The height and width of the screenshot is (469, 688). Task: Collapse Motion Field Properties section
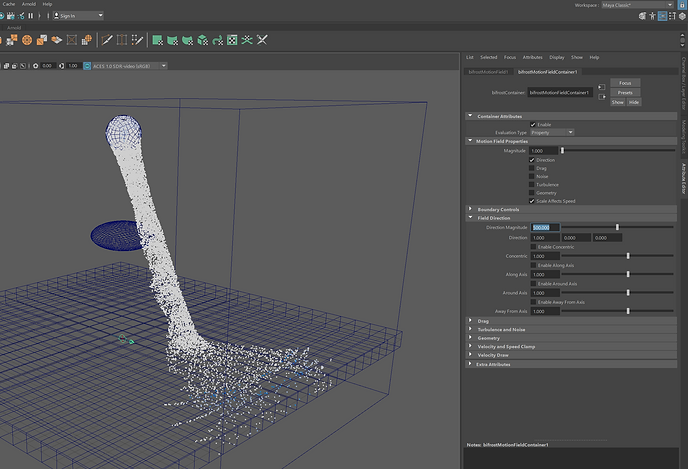[x=470, y=141]
